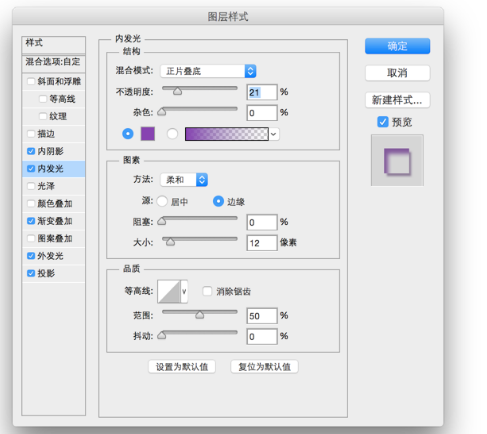Open the 等高线 contour curve picker
Viewport: 487px width, 434px height.
169,291
